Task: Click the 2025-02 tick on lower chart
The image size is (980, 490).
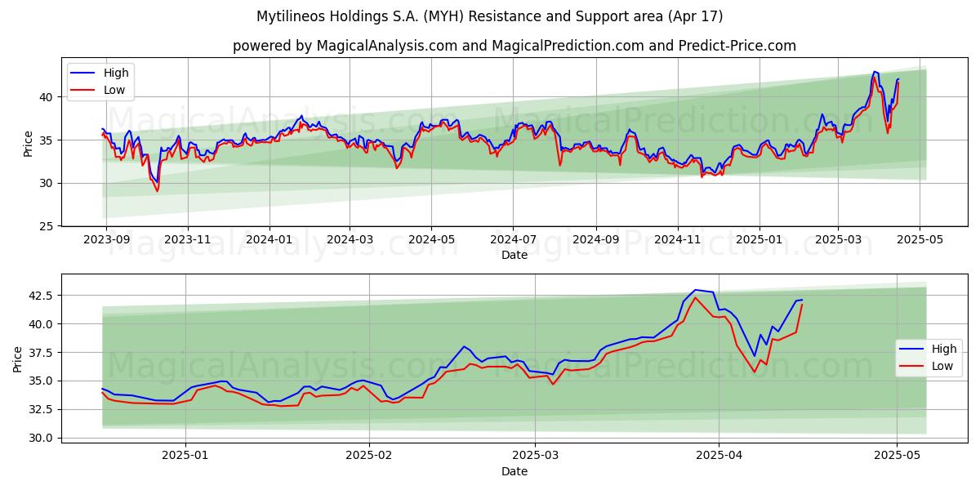Action: [x=369, y=456]
